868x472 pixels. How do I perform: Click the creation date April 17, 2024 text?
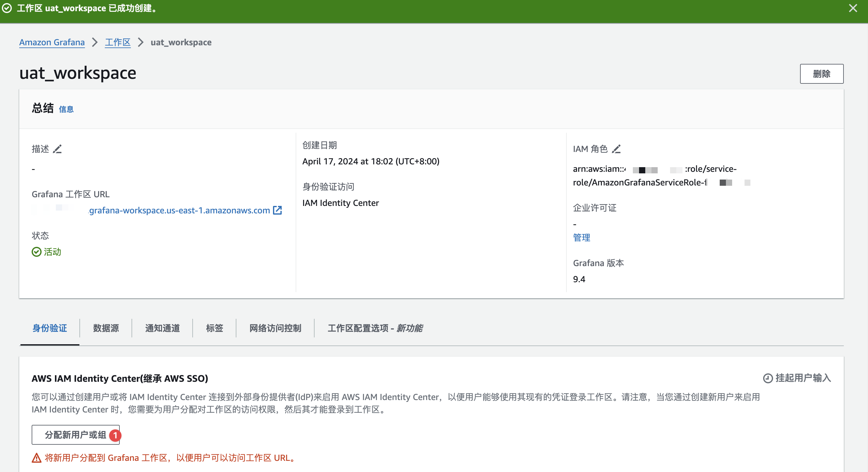coord(371,161)
